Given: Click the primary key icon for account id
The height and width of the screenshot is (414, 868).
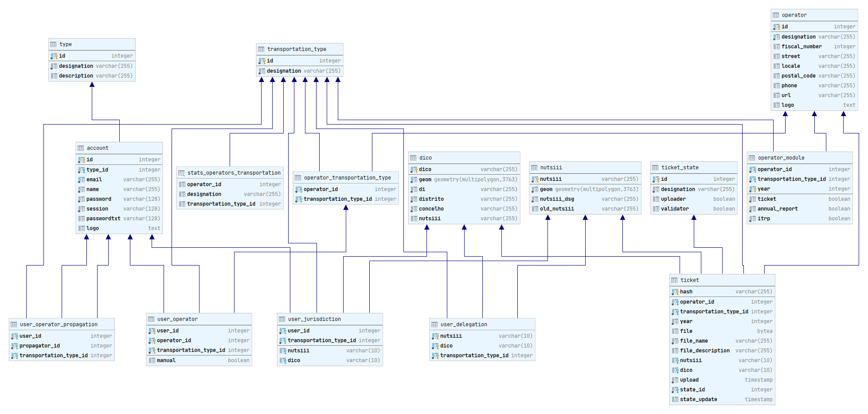Looking at the screenshot, I should (x=82, y=160).
